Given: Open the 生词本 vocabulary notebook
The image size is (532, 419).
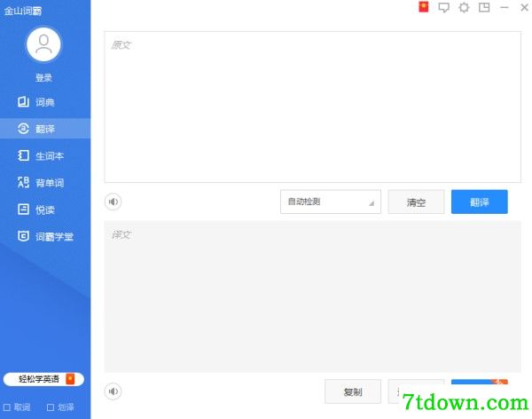Looking at the screenshot, I should pos(45,155).
